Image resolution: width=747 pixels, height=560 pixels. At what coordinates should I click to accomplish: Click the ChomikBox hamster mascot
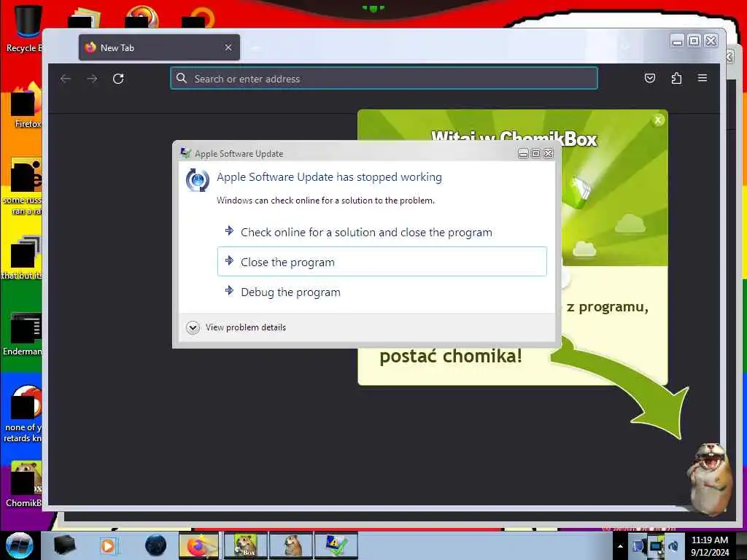pyautogui.click(x=711, y=479)
